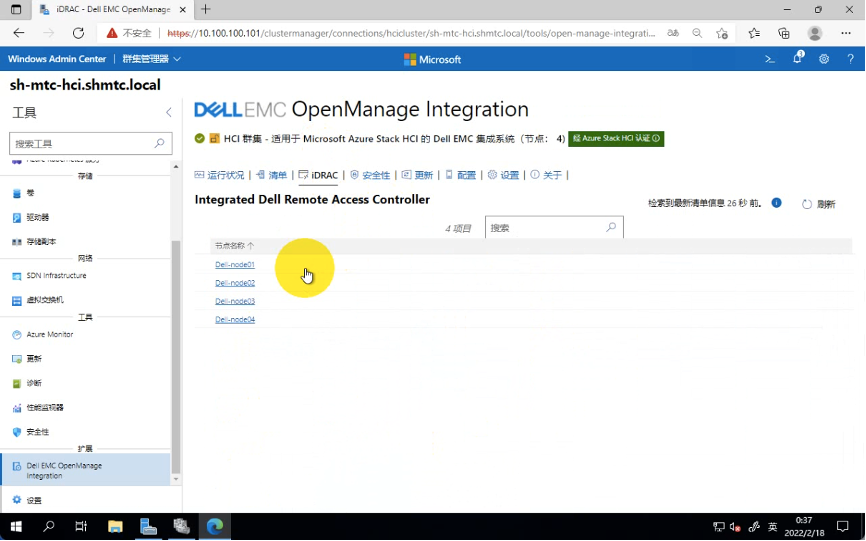Select the iDRAC tab

(318, 175)
